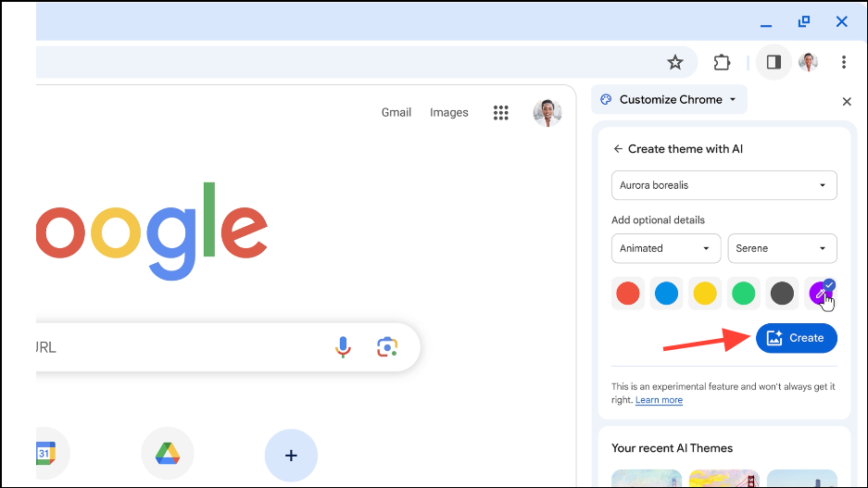The height and width of the screenshot is (488, 868).
Task: Open the Learn more link
Action: click(x=659, y=400)
